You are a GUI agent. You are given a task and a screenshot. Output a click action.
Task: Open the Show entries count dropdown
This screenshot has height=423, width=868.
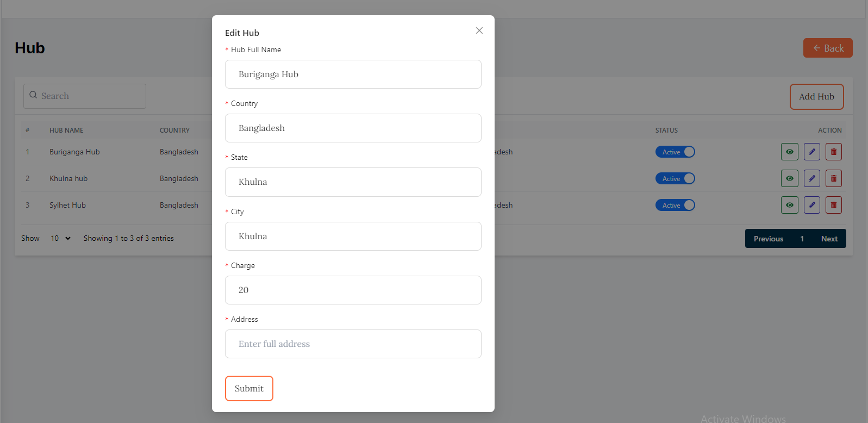pos(60,238)
